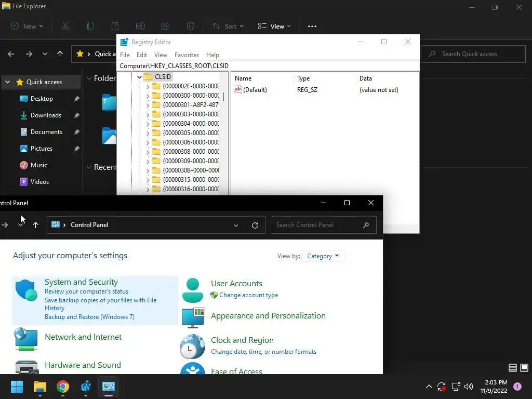Expand the {00000301-A8F2-487 registry key
Screen dimensions: 532x399
(x=148, y=105)
